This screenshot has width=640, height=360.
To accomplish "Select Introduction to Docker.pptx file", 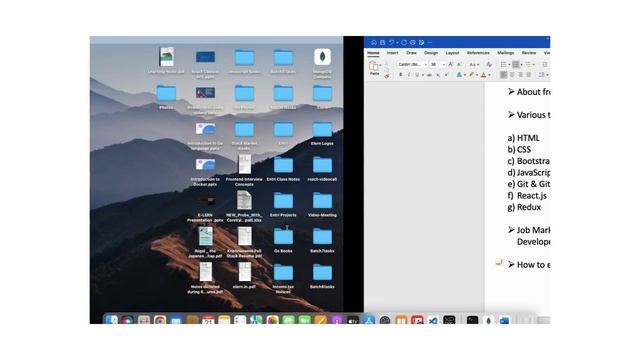I will pyautogui.click(x=205, y=164).
